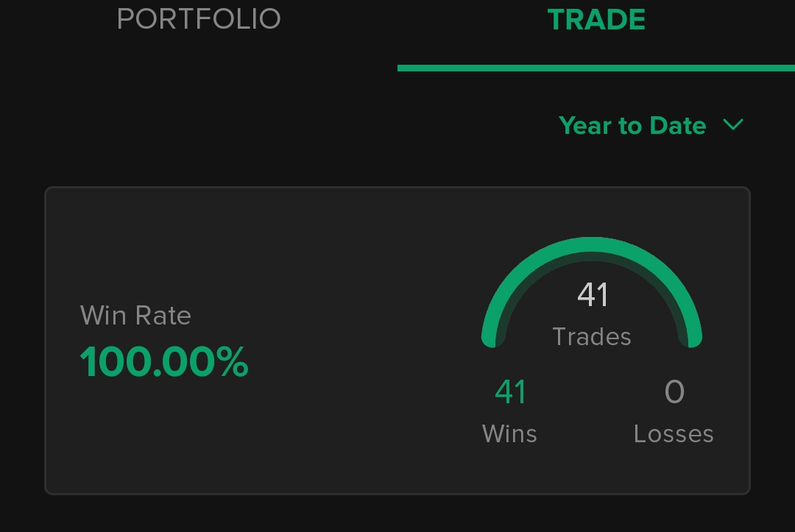The width and height of the screenshot is (795, 532).
Task: Select the 100.00% win rate value
Action: (163, 362)
